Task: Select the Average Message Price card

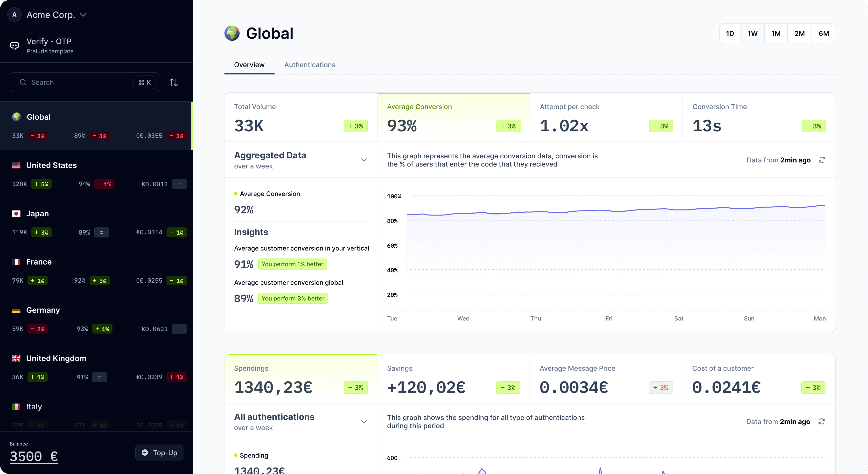Action: pos(606,379)
